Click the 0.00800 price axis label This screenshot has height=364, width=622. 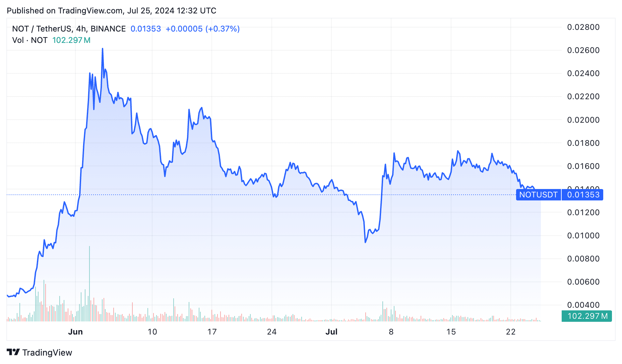(x=583, y=259)
